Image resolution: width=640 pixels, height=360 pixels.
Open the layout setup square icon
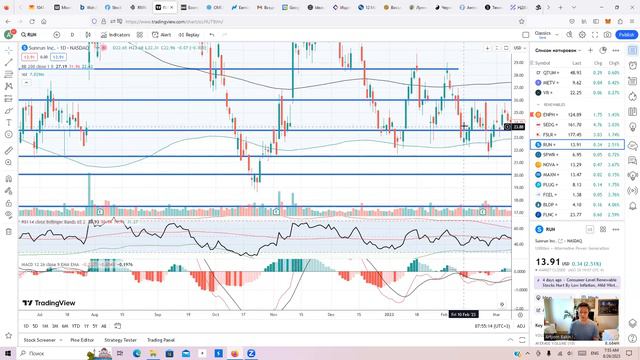(x=526, y=35)
